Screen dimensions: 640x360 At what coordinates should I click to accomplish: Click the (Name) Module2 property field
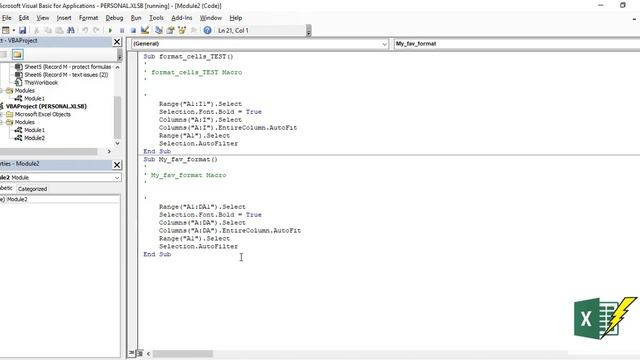click(60, 199)
